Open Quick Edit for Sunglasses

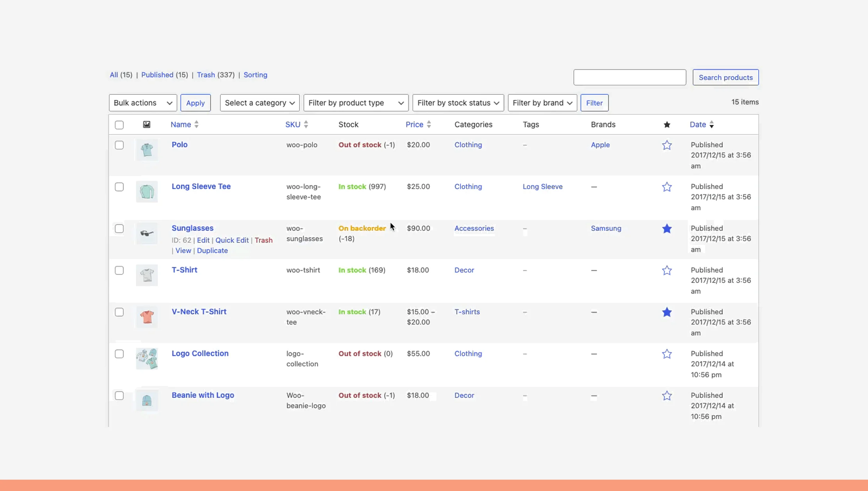point(232,240)
